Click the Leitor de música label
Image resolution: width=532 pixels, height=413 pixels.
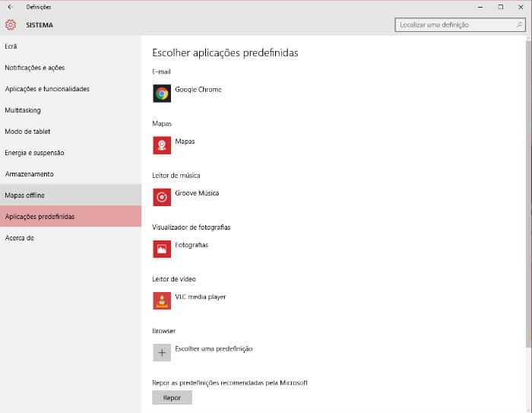(176, 176)
